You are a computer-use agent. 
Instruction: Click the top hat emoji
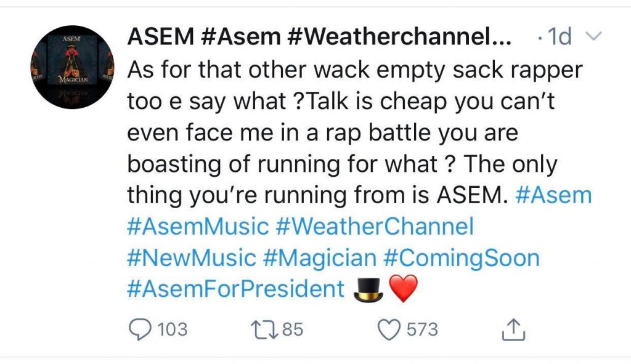point(368,289)
